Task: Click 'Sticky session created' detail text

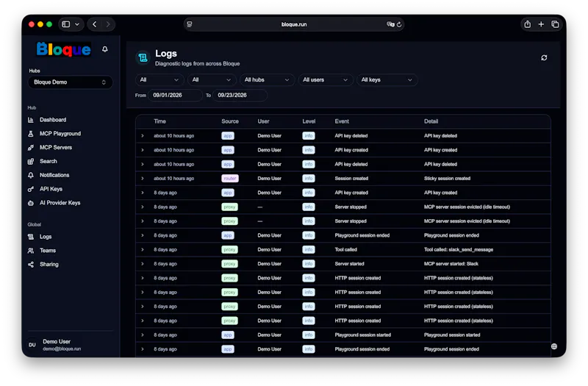Action: [x=447, y=179]
